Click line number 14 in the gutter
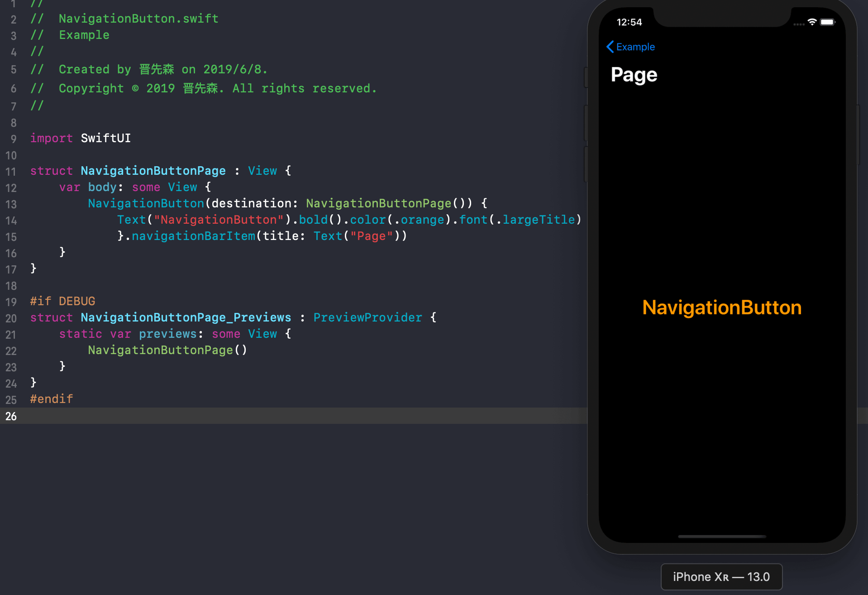 point(11,221)
